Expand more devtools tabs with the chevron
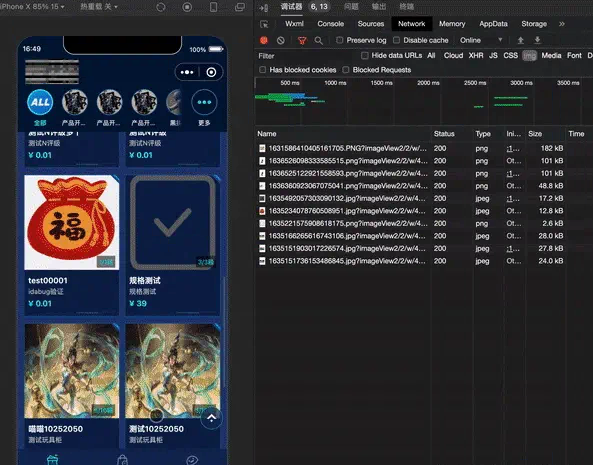This screenshot has width=593, height=465. click(562, 24)
